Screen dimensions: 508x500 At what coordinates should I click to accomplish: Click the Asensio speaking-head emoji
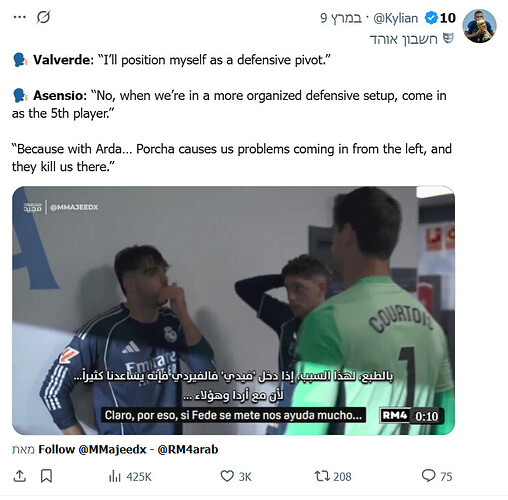click(x=20, y=96)
